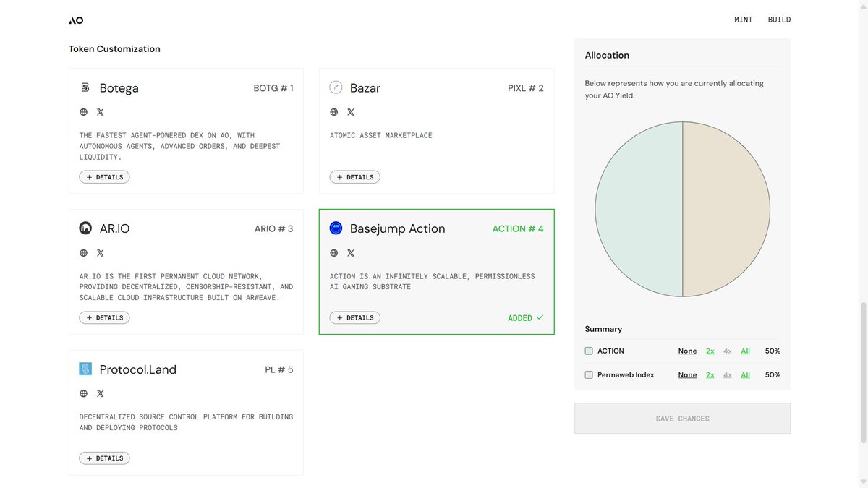Click the beige half of pie chart

(x=726, y=209)
